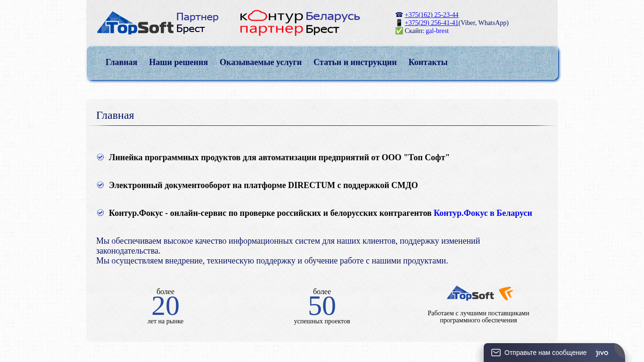Click the (Viber, WhatsApp) note

[x=484, y=23]
